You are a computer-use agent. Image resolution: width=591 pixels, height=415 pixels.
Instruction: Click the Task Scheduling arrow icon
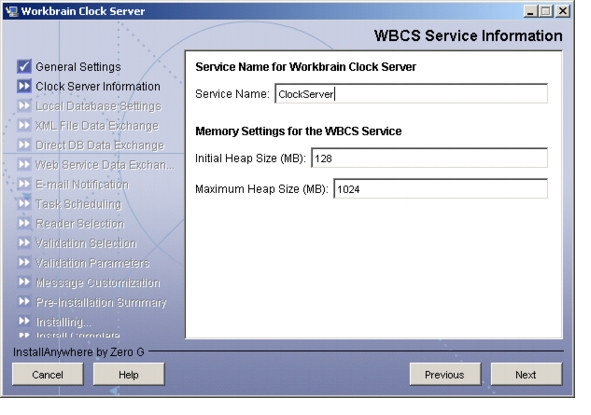(x=24, y=204)
